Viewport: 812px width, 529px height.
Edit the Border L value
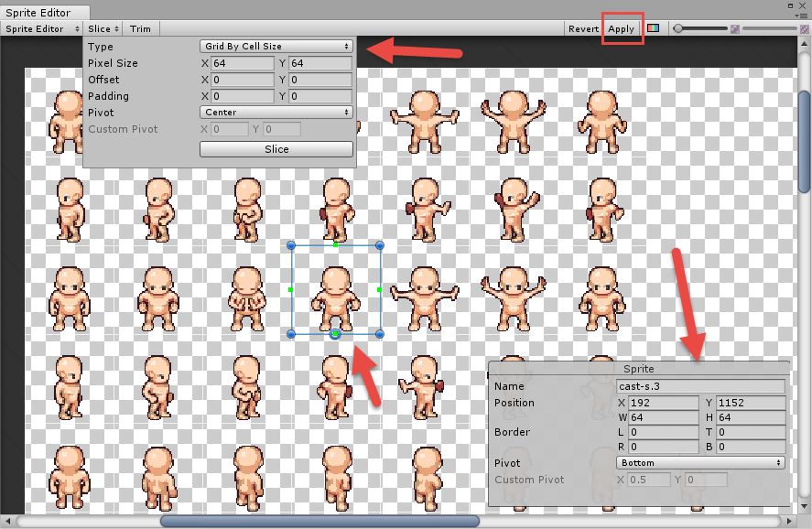coord(664,432)
